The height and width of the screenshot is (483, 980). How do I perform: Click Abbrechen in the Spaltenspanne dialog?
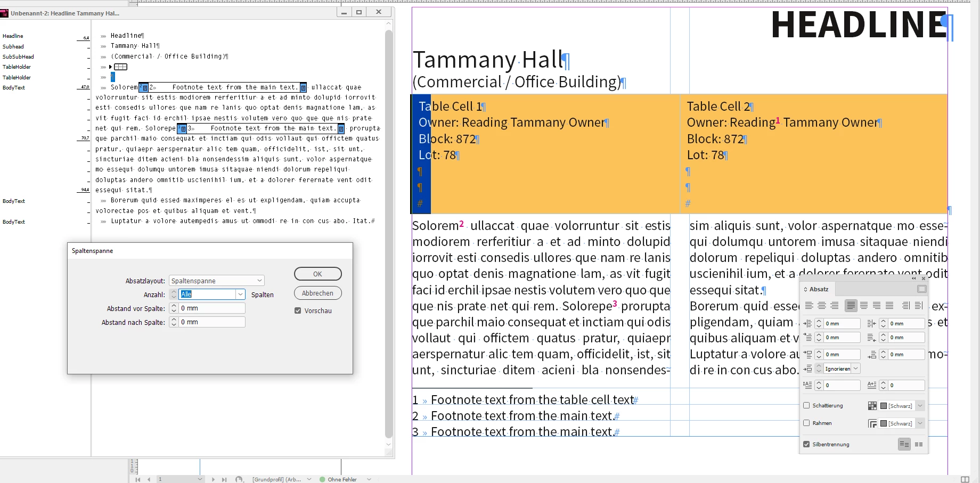point(318,293)
